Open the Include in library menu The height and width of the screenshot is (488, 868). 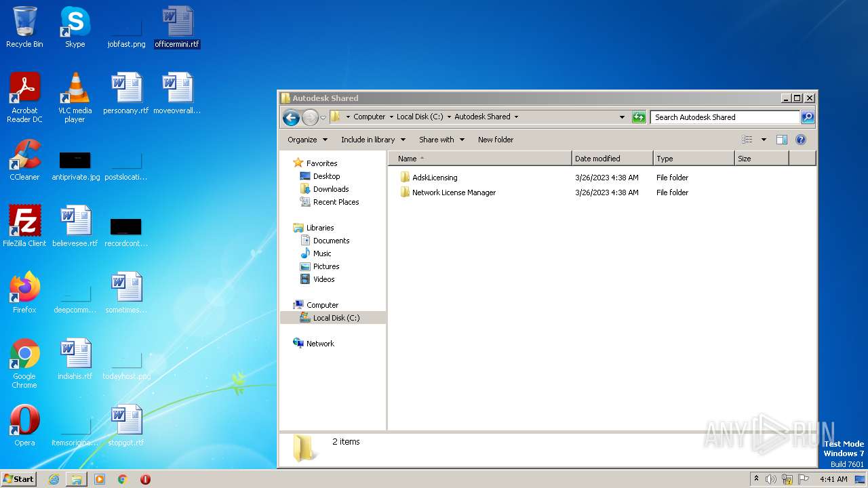tap(373, 140)
